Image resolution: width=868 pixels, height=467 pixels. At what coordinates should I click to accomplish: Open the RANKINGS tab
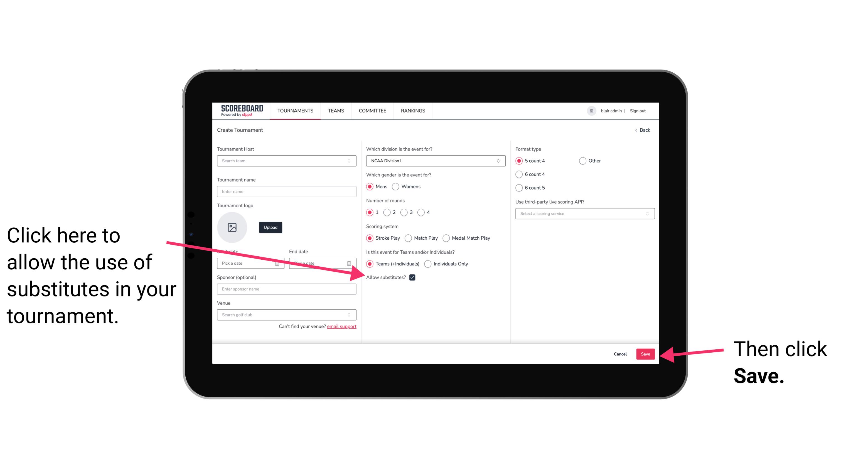(413, 110)
